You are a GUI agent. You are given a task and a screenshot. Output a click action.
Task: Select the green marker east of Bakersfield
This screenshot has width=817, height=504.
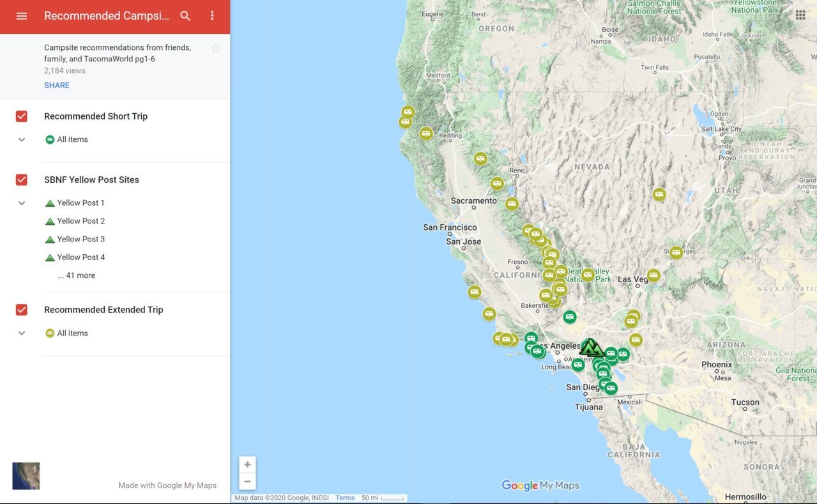click(x=570, y=317)
